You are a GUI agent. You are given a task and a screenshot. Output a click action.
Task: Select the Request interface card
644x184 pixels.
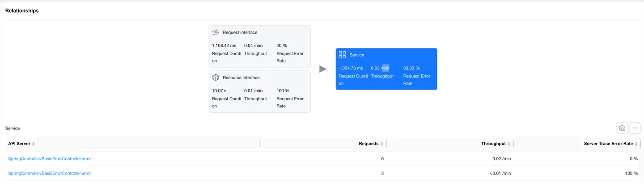259,46
